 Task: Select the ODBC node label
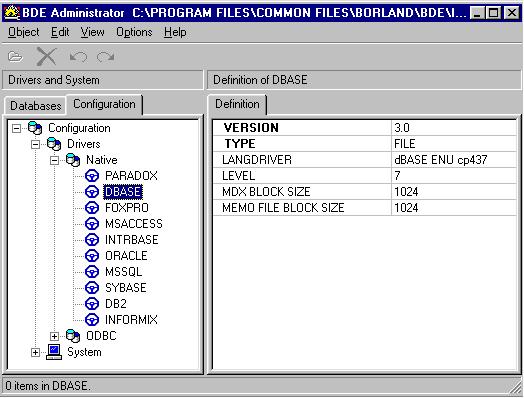click(101, 336)
